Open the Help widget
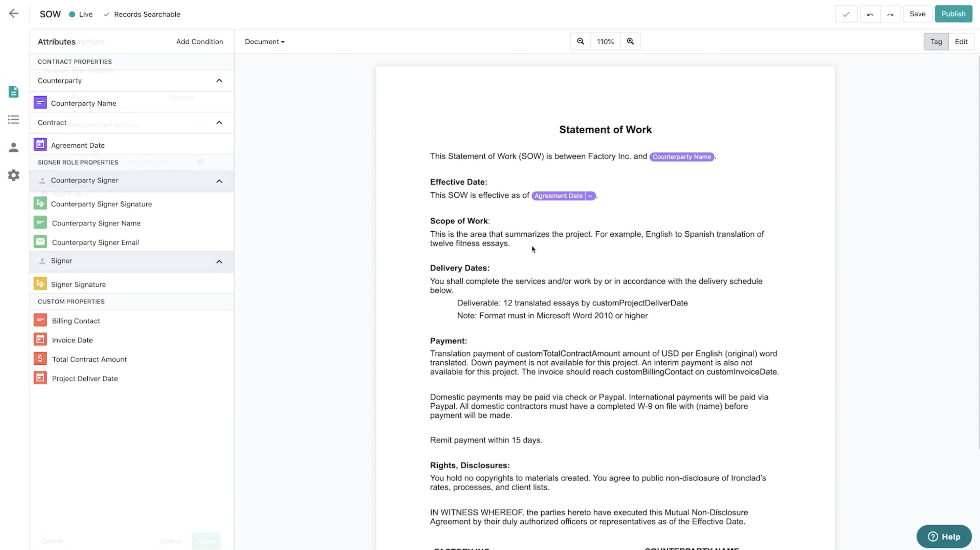 point(944,536)
